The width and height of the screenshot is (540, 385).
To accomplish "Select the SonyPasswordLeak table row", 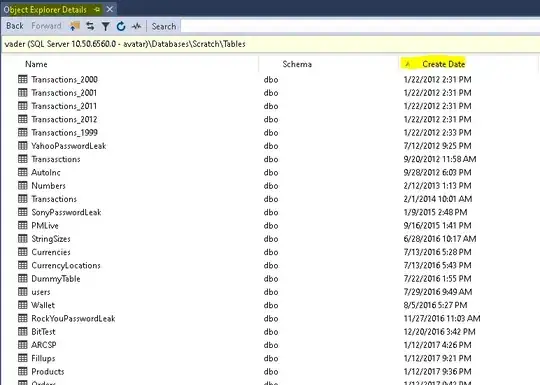I will click(270, 212).
